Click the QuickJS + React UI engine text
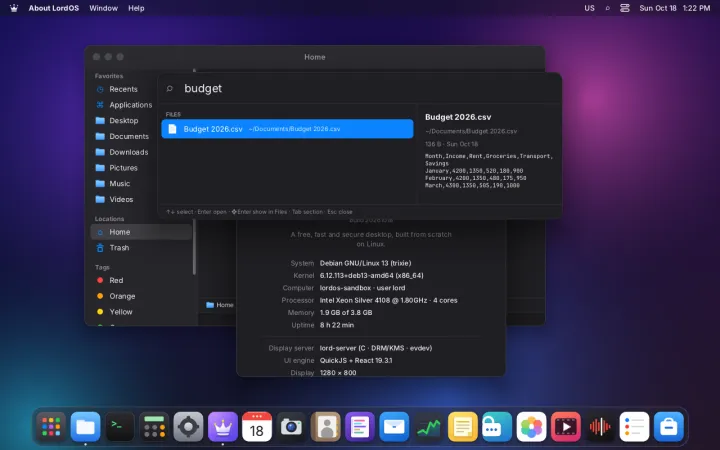 coord(356,360)
